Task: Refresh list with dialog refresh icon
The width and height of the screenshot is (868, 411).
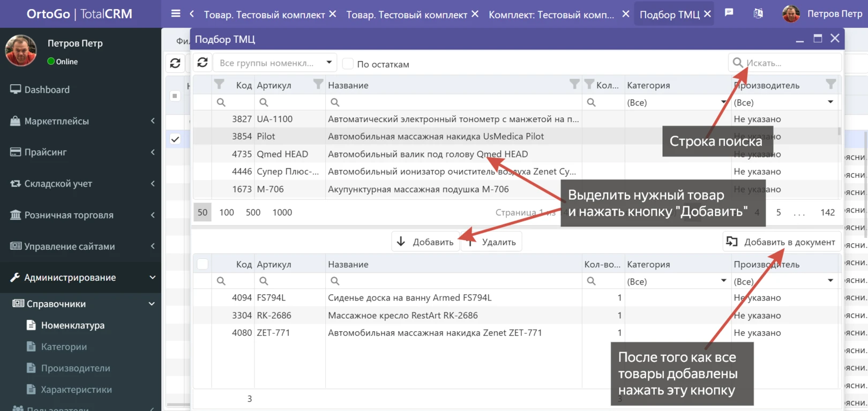Action: pos(203,63)
